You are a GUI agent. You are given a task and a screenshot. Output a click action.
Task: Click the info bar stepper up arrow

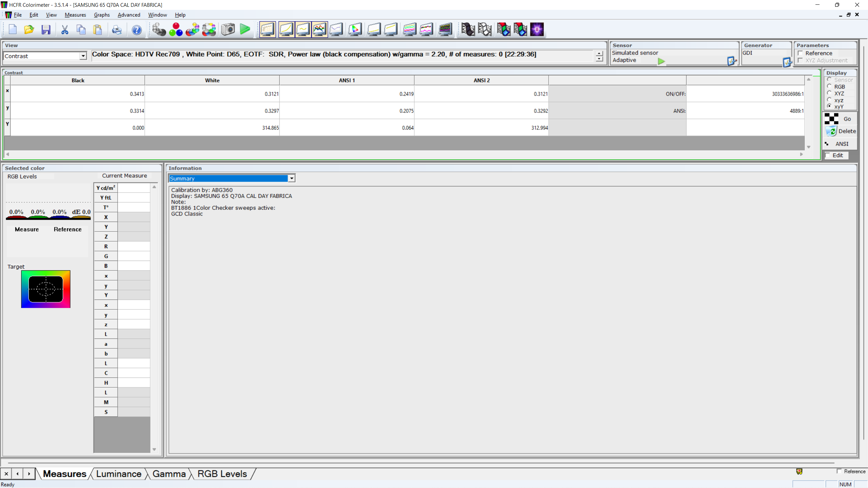(x=599, y=54)
